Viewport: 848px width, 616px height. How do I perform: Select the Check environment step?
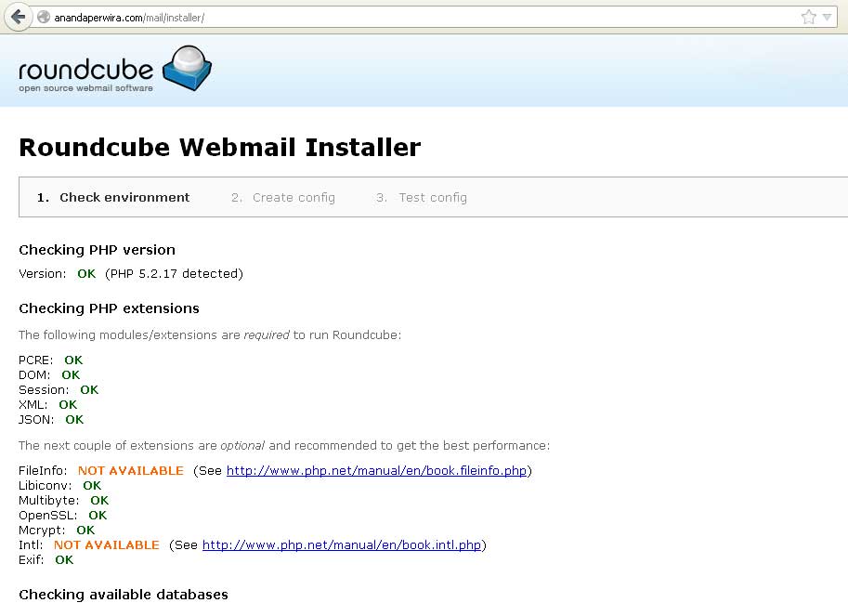pos(113,197)
